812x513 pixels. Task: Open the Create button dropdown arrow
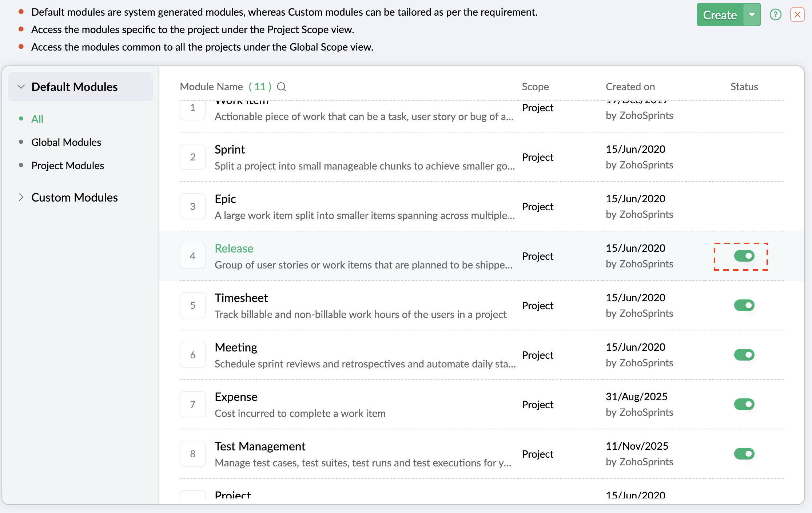click(x=752, y=15)
